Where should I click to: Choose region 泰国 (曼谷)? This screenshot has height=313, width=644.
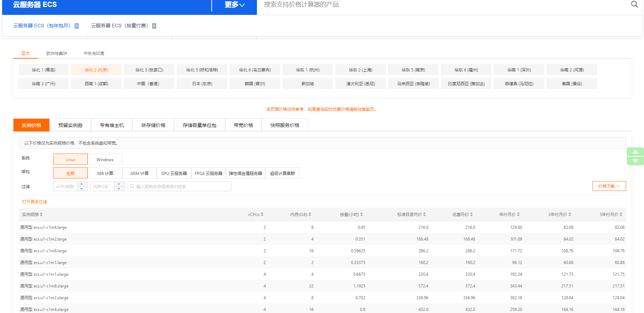[x=572, y=84]
